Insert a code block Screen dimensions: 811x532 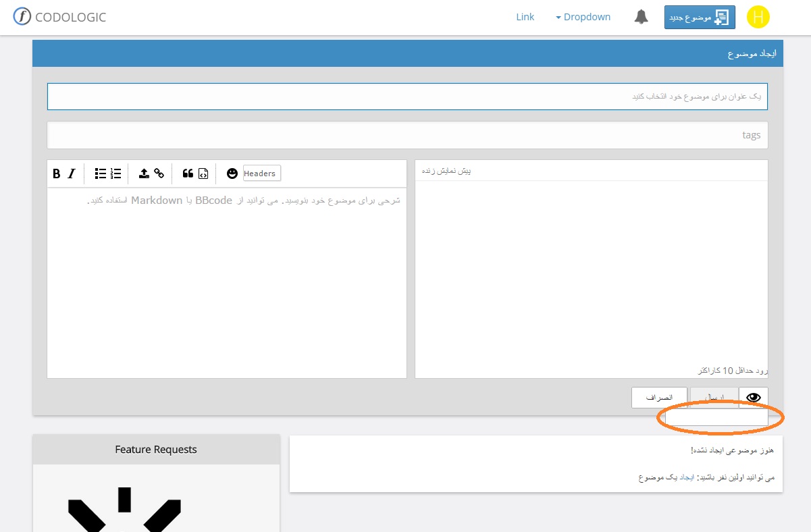pos(203,174)
